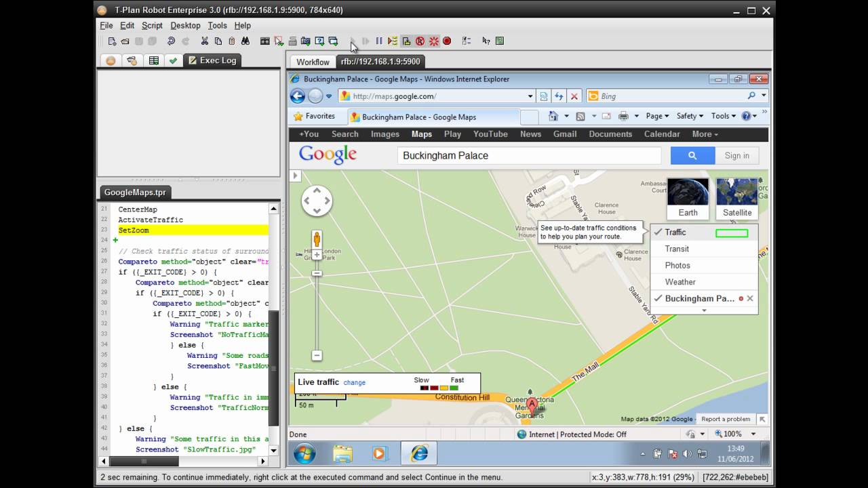This screenshot has height=488, width=868.
Task: Click the Favorites button in IE
Action: [314, 116]
